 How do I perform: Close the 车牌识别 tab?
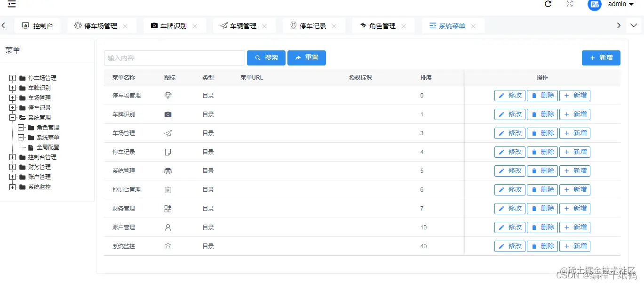pyautogui.click(x=195, y=26)
